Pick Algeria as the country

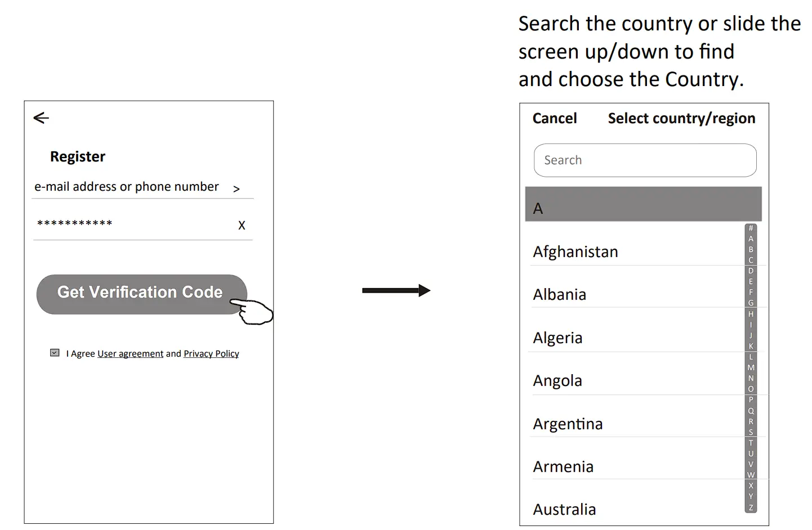coord(557,338)
